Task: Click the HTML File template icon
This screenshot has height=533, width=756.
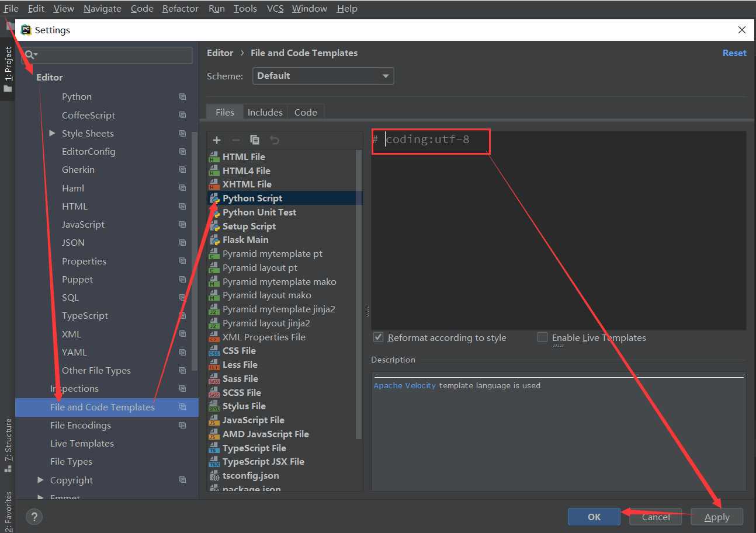Action: (214, 156)
